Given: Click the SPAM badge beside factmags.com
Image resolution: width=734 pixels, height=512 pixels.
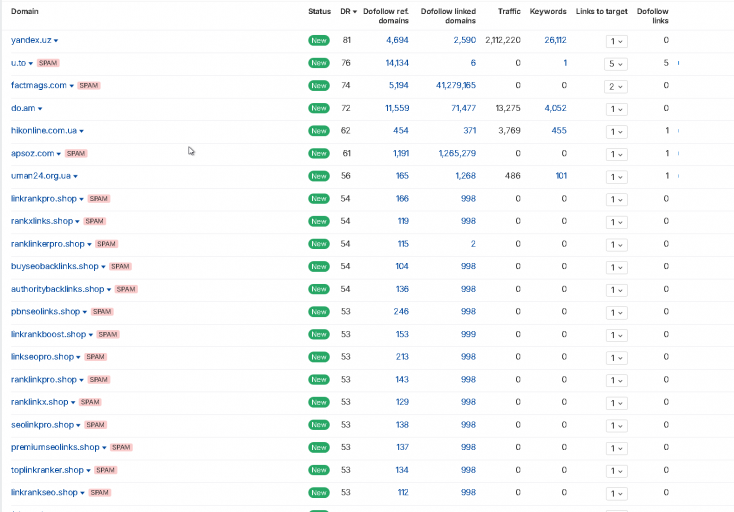Looking at the screenshot, I should click(x=89, y=86).
